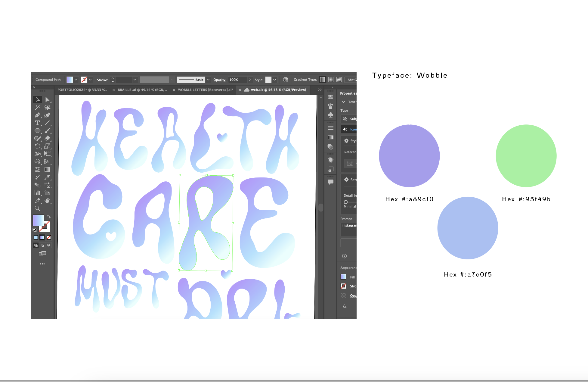588x382 pixels.
Task: Click the Fill swatch in Appearance
Action: pyautogui.click(x=343, y=277)
